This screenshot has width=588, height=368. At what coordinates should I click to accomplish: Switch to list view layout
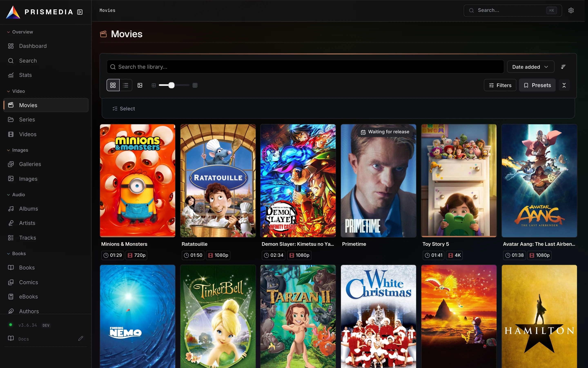[x=126, y=85]
